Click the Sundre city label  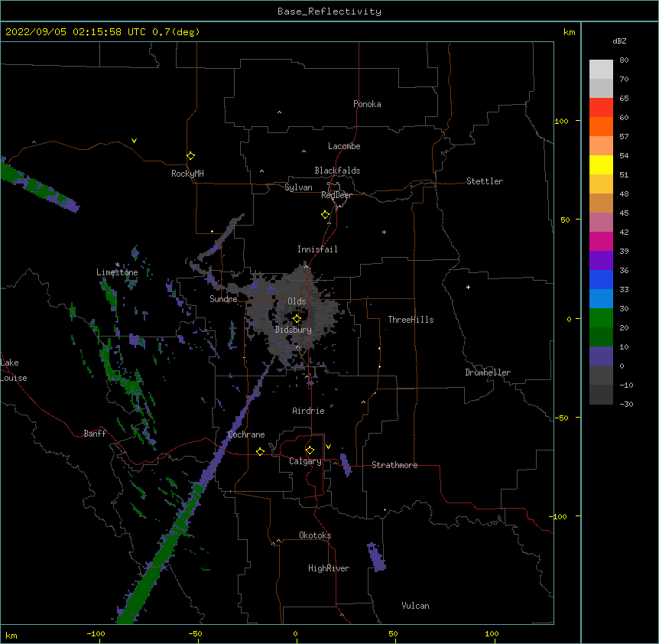click(x=223, y=299)
